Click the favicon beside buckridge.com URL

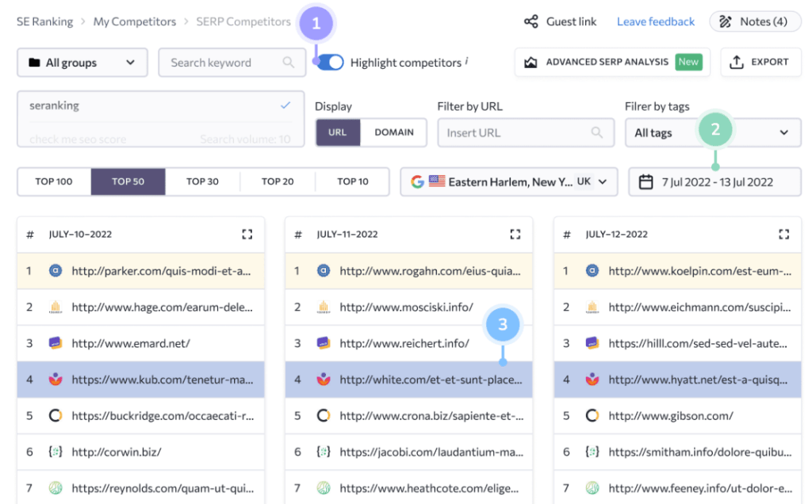pyautogui.click(x=56, y=415)
